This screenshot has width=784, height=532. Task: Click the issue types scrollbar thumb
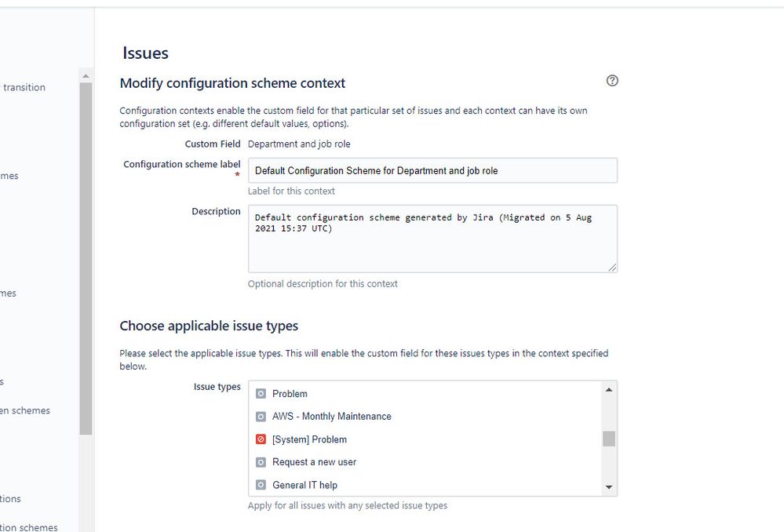pyautogui.click(x=609, y=439)
